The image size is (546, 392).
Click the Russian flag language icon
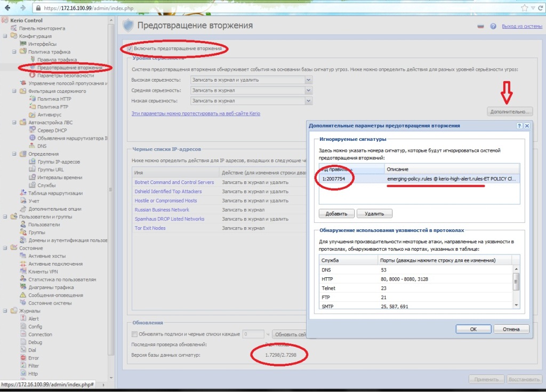pyautogui.click(x=480, y=26)
